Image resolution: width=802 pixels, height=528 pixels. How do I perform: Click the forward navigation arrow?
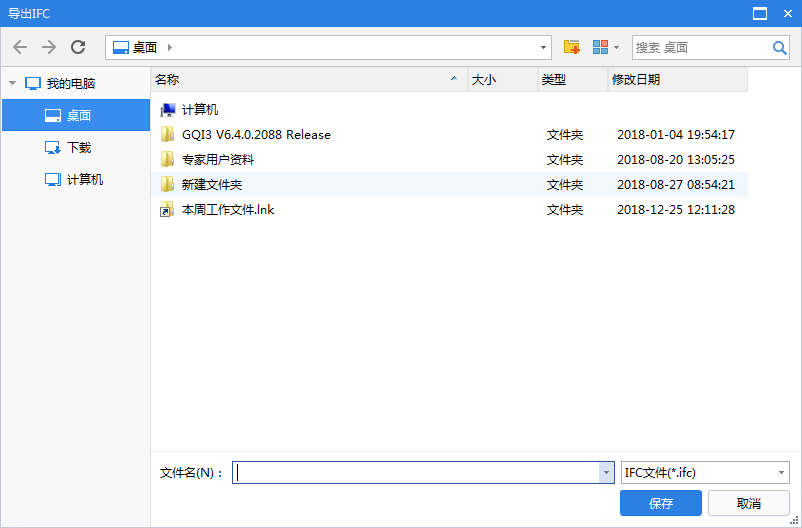[48, 47]
